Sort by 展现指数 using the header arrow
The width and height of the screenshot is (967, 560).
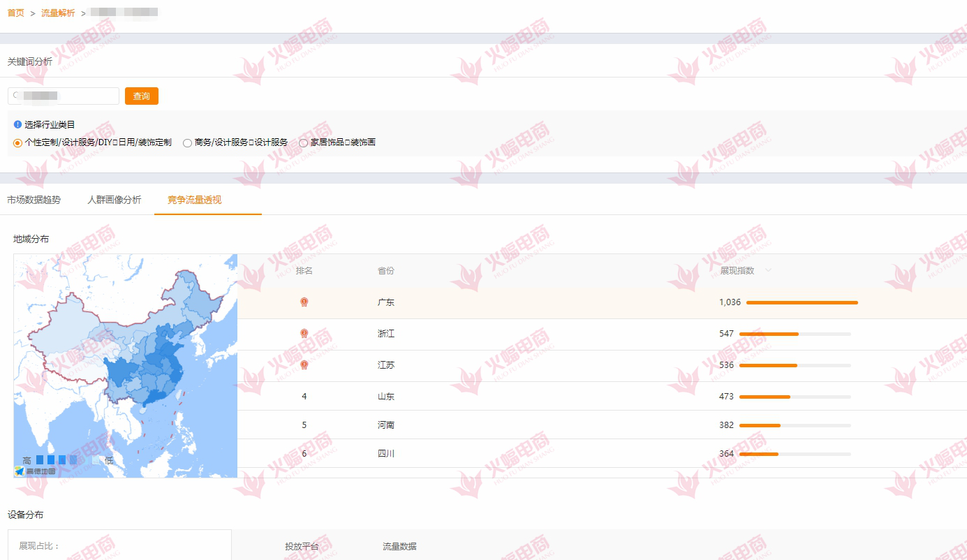coord(768,270)
